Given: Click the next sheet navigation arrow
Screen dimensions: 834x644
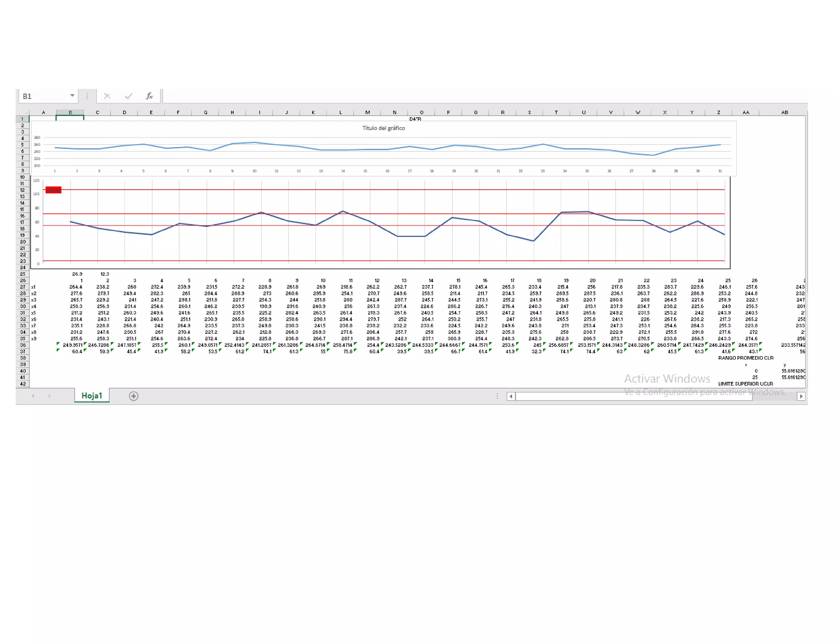Looking at the screenshot, I should pos(49,396).
